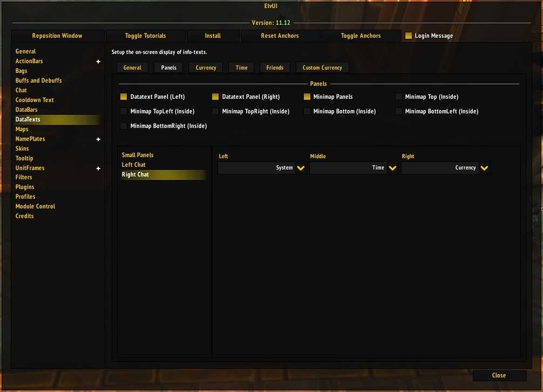
Task: Expand the NamePlates plus icon
Action: pos(98,139)
